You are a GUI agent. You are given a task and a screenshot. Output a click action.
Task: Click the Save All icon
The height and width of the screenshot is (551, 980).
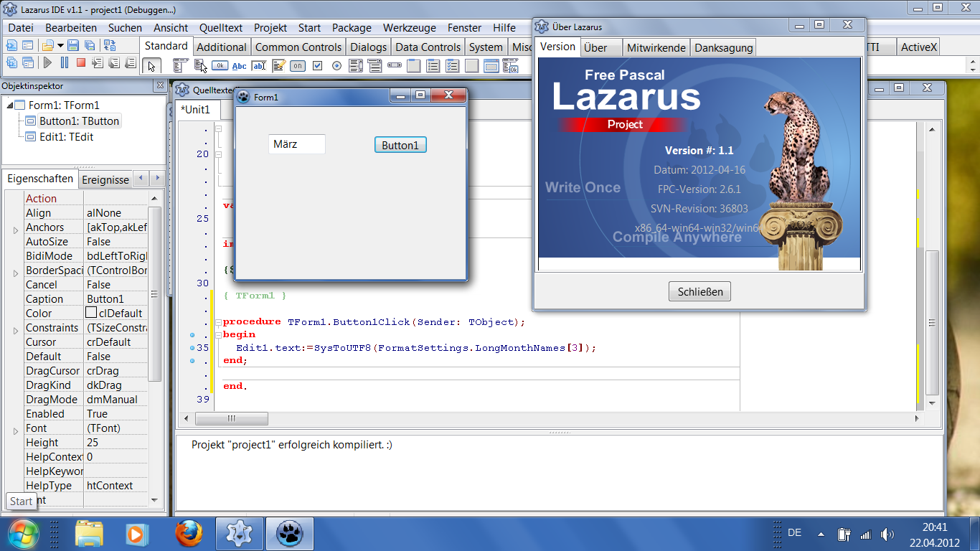point(90,45)
